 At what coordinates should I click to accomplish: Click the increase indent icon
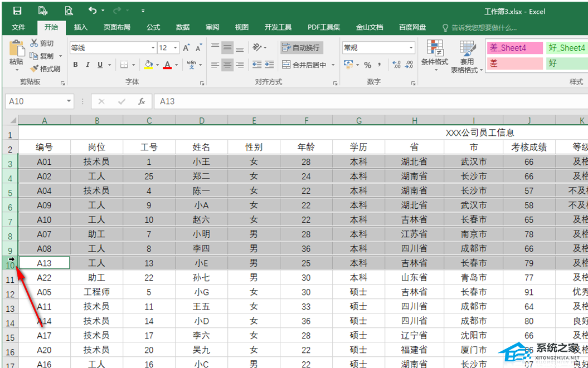(270, 65)
